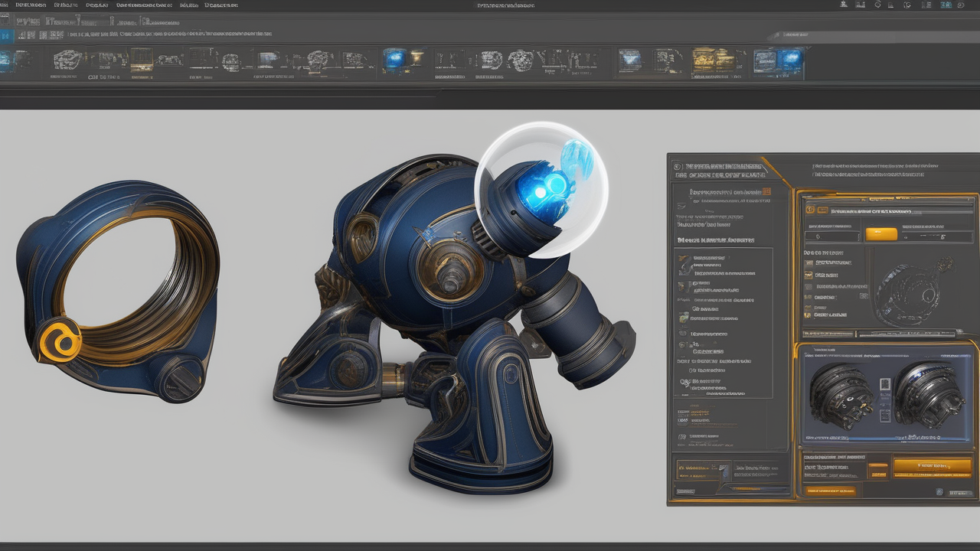The image size is (980, 551).
Task: Click the small orange icon in the side panel header
Action: (x=766, y=192)
